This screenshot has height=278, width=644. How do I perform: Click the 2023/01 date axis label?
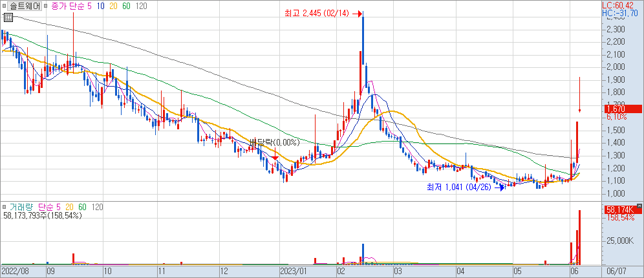293,272
